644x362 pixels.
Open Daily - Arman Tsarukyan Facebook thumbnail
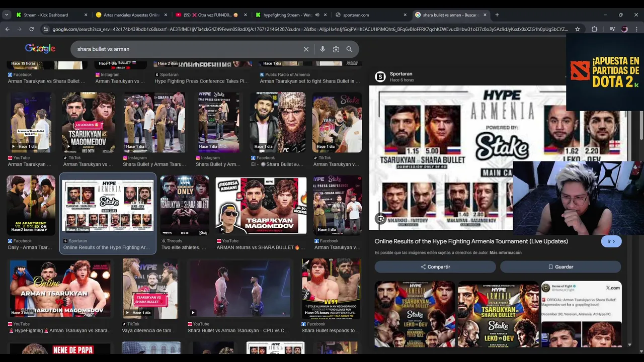click(x=31, y=204)
